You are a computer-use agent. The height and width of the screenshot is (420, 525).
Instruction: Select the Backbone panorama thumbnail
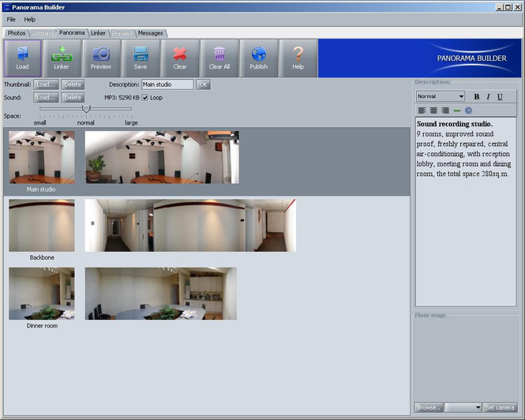tap(42, 226)
